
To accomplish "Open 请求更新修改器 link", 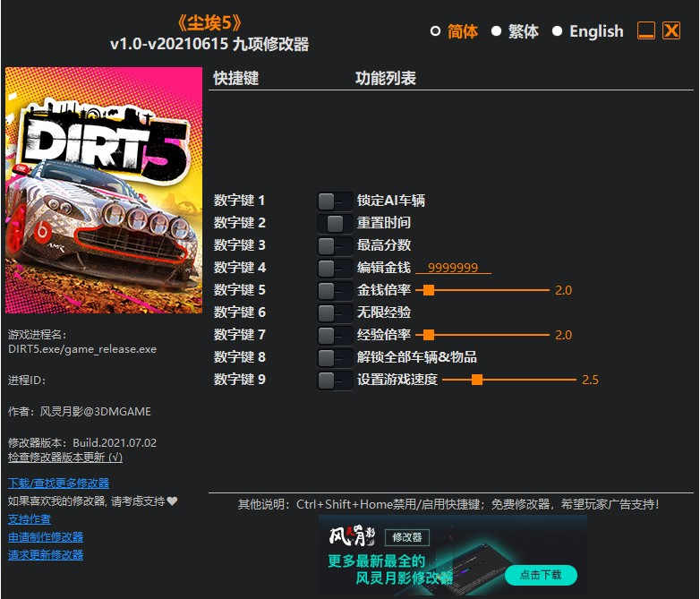I will (46, 555).
